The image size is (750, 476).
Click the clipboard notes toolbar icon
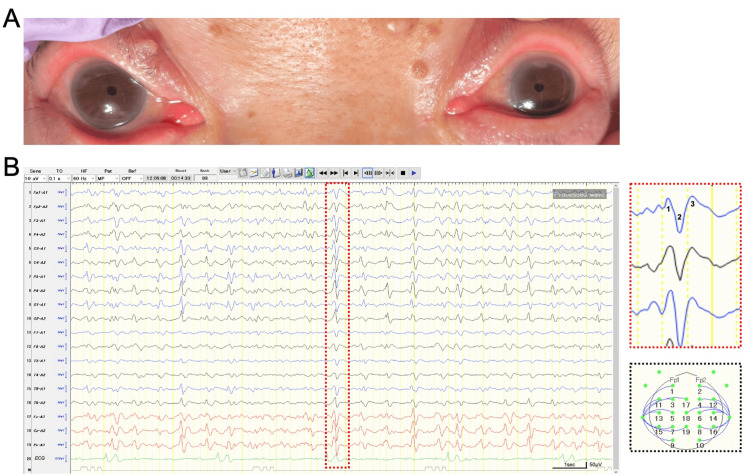point(243,173)
